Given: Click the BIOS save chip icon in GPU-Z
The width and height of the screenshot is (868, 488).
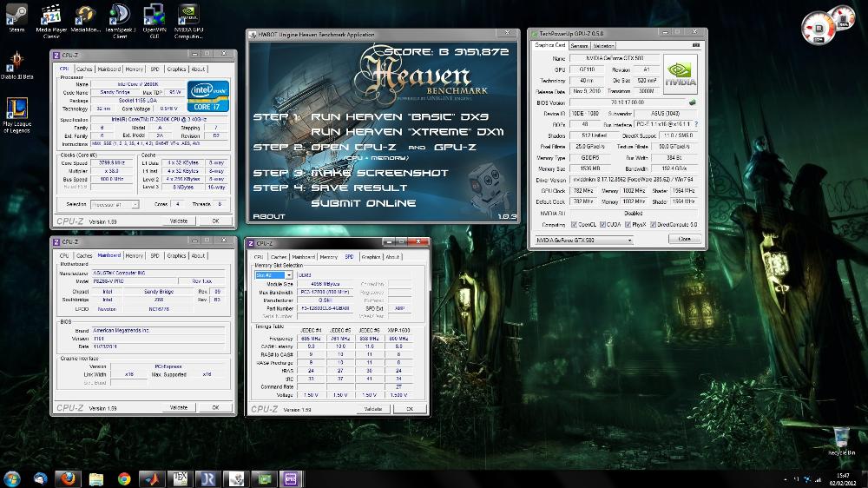Looking at the screenshot, I should [692, 102].
